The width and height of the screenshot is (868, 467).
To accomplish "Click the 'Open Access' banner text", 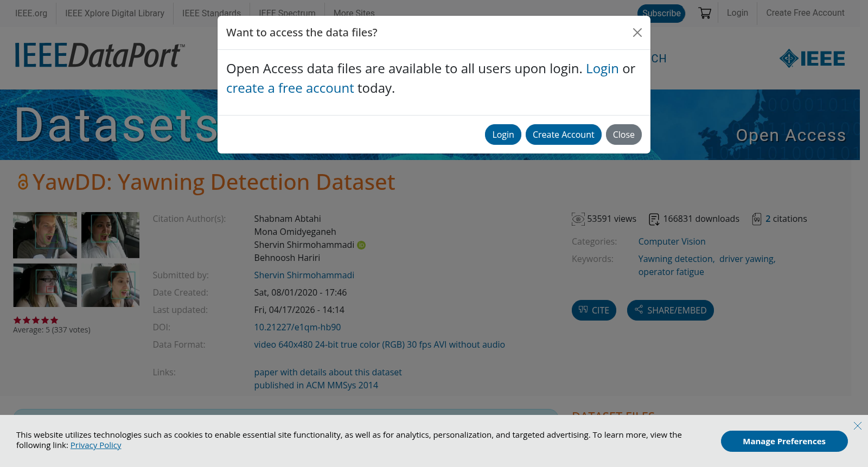I will (791, 136).
